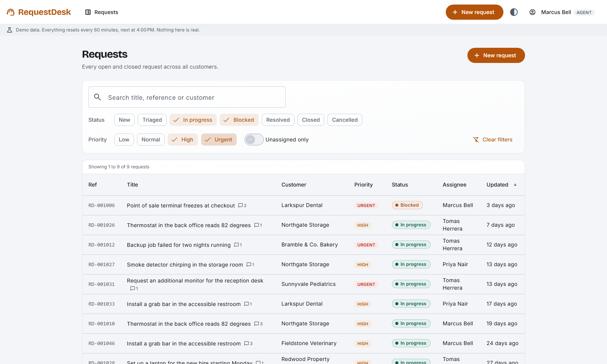Sort by the Priority column header
607x364 pixels.
point(363,185)
